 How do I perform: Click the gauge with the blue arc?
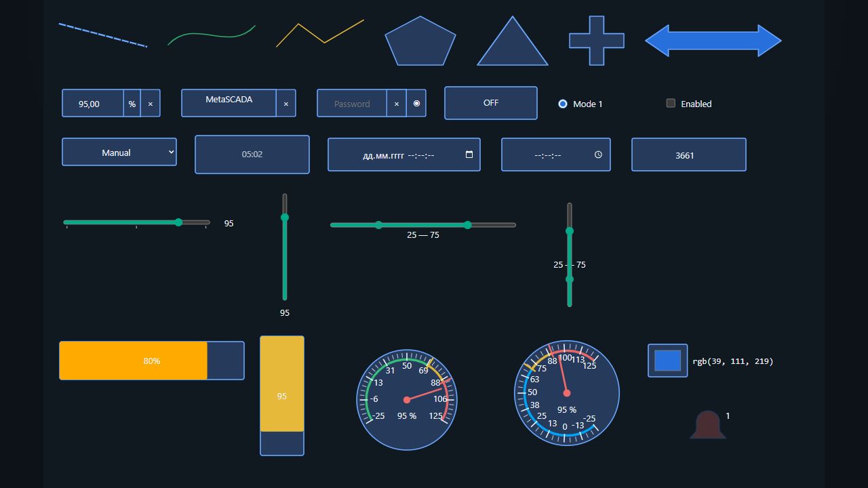pyautogui.click(x=567, y=393)
